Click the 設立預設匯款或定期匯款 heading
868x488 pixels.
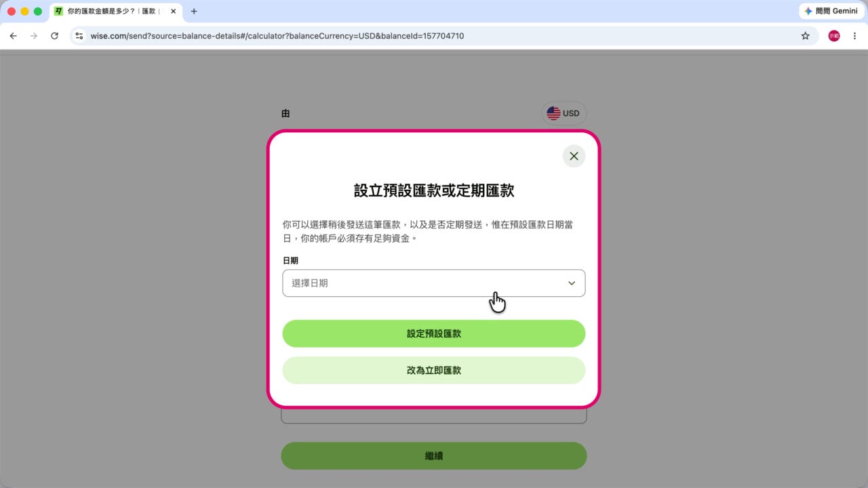click(433, 190)
